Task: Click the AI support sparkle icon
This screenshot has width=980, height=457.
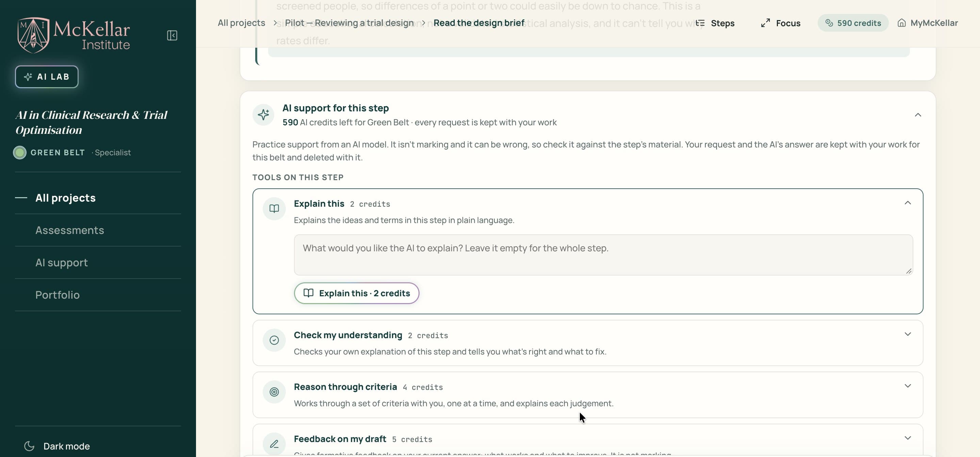Action: click(263, 115)
